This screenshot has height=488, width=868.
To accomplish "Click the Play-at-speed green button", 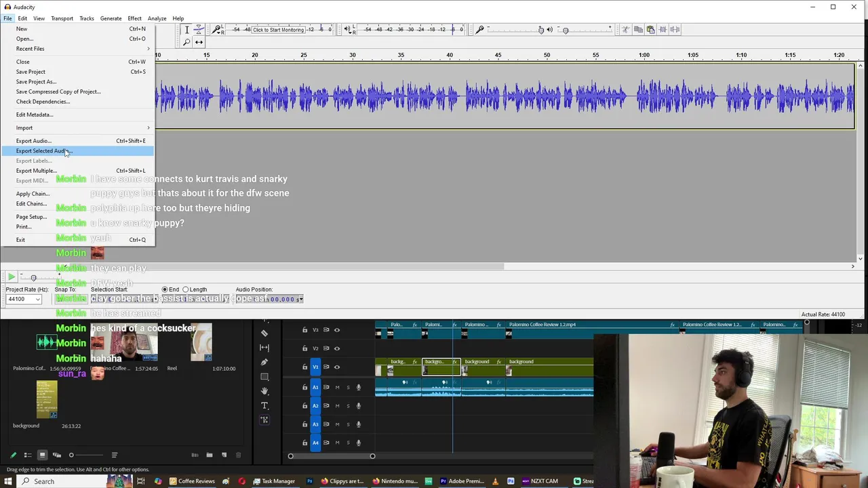I will (x=12, y=277).
